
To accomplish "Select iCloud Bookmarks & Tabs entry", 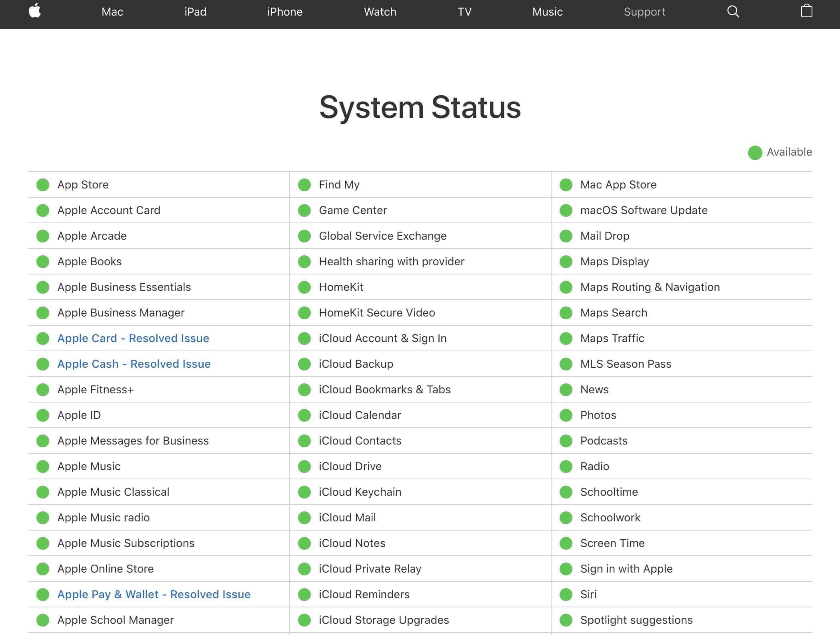I will click(385, 390).
